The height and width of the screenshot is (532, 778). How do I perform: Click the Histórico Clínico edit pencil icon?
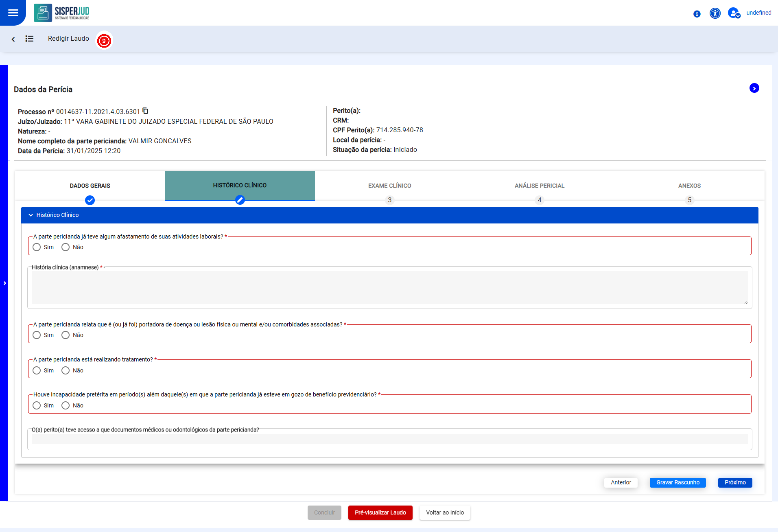tap(240, 200)
